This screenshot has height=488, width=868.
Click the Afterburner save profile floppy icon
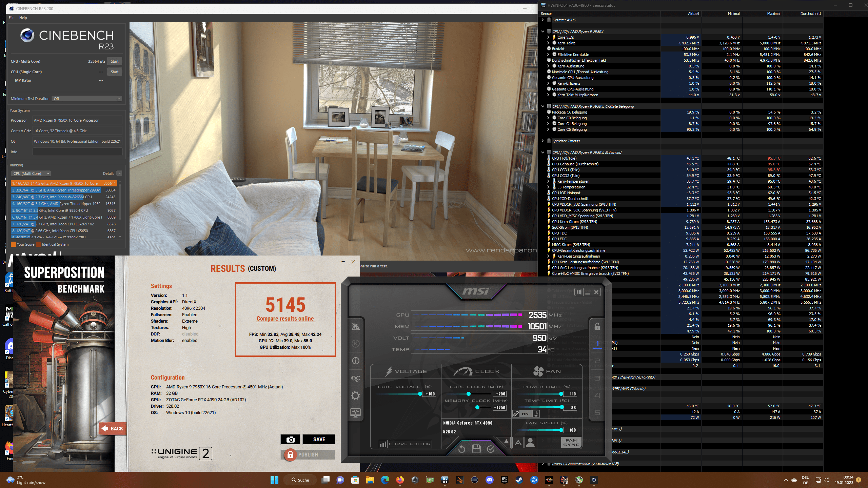(x=476, y=449)
